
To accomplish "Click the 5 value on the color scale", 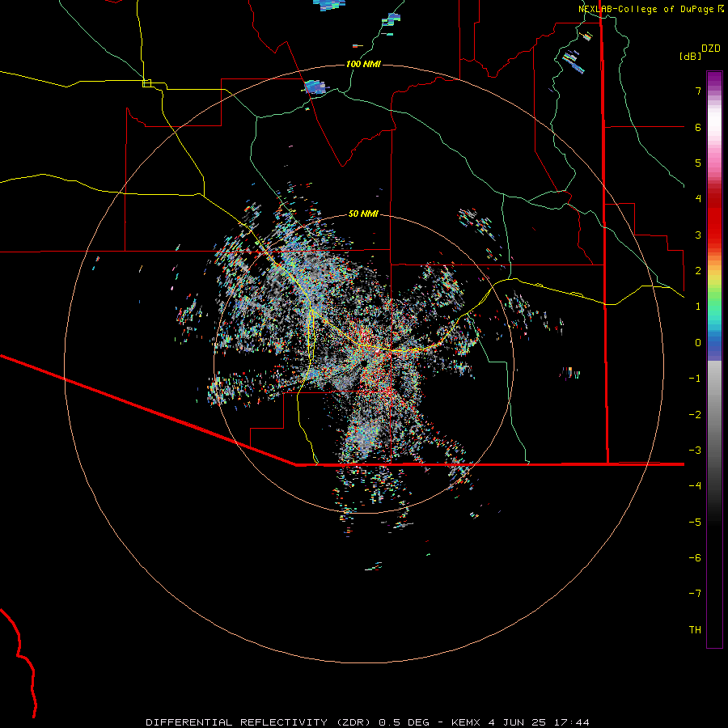I will pyautogui.click(x=698, y=163).
